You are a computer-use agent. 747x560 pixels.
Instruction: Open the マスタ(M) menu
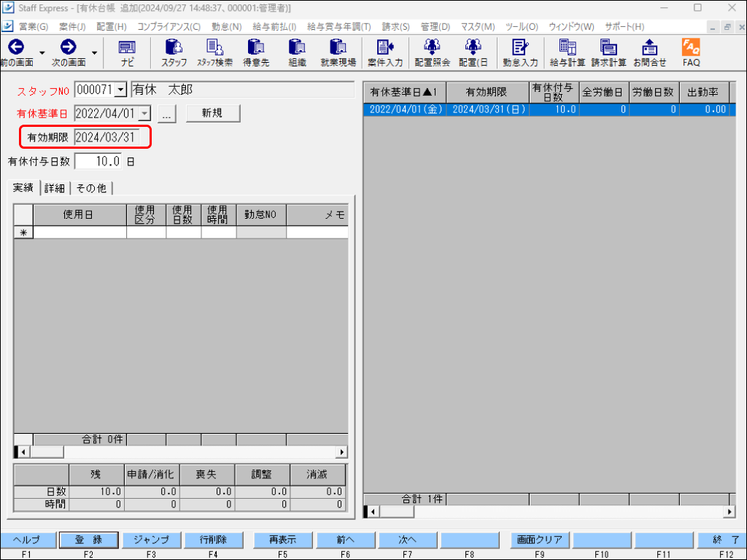point(478,27)
